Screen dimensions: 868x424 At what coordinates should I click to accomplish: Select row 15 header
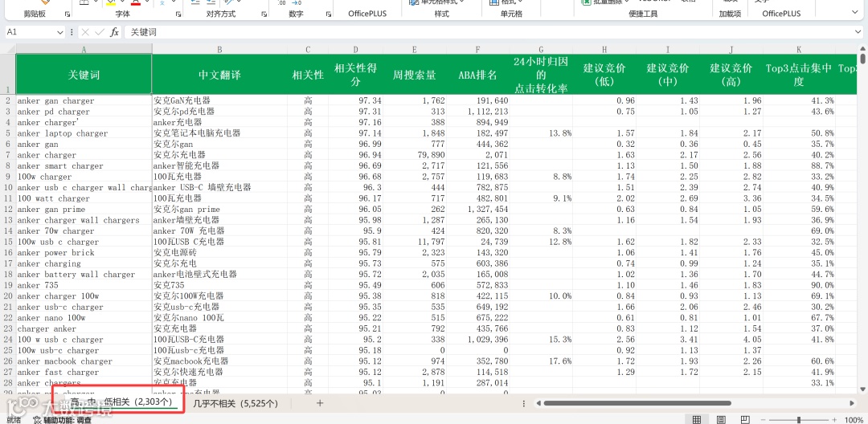pos(8,242)
